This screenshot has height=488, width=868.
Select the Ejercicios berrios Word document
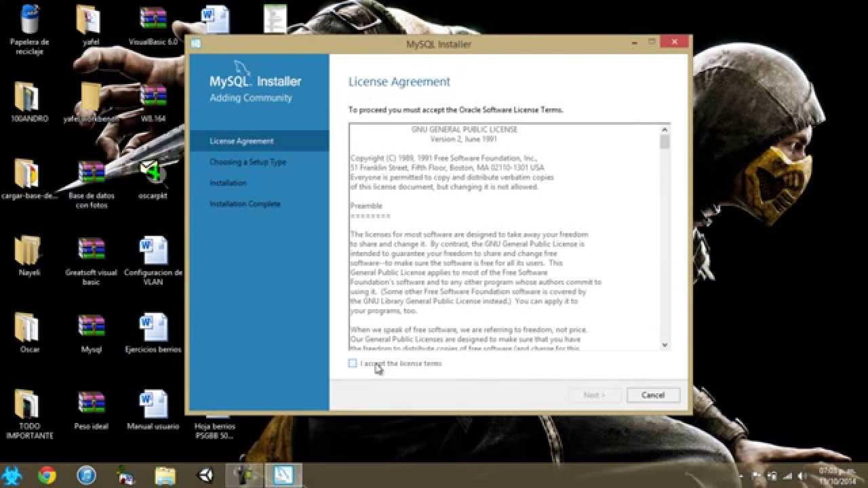pyautogui.click(x=153, y=333)
